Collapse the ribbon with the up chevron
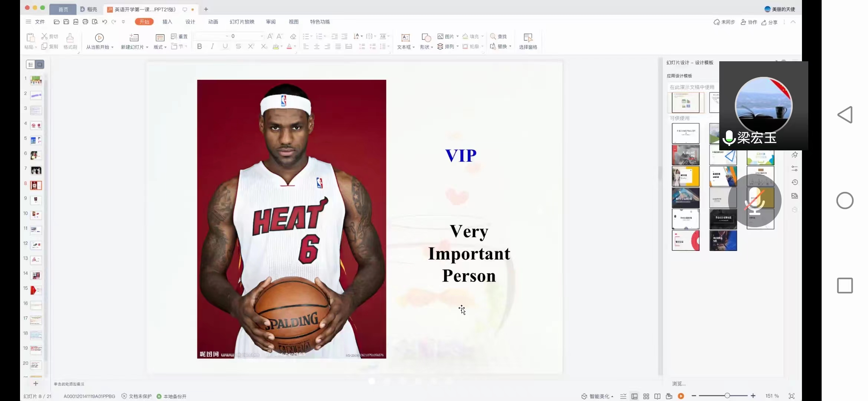 pyautogui.click(x=793, y=22)
